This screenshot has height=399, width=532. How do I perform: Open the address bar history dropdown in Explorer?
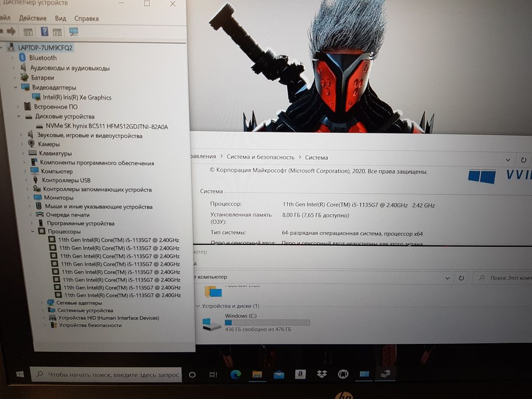tap(447, 278)
